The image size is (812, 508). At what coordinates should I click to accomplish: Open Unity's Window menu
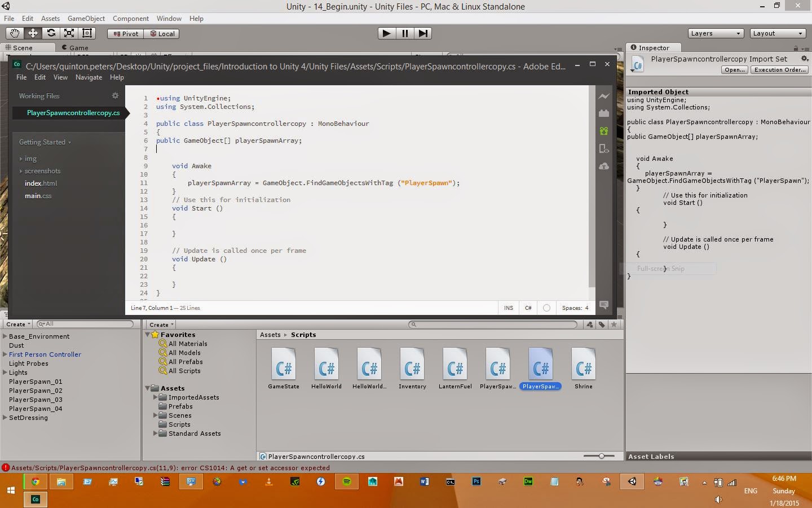169,19
